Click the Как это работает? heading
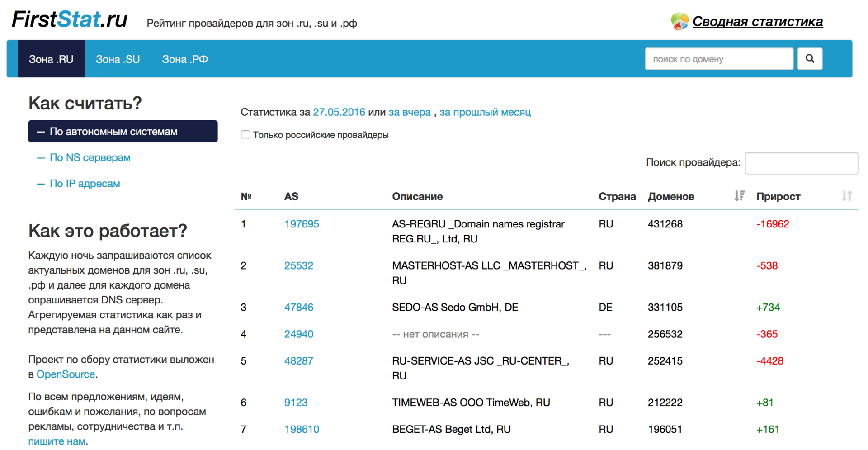This screenshot has width=868, height=450. click(108, 230)
